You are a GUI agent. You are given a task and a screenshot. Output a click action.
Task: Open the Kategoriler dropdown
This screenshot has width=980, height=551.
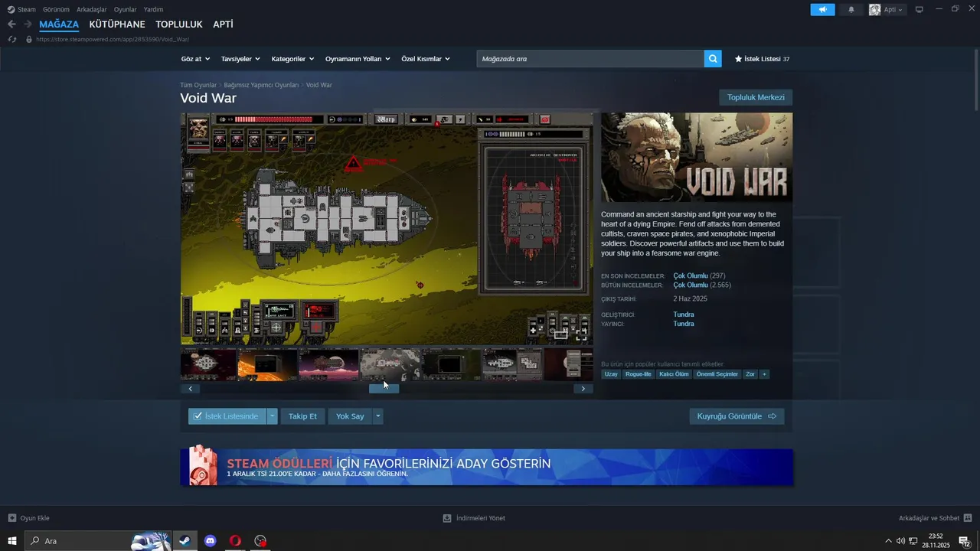(293, 59)
